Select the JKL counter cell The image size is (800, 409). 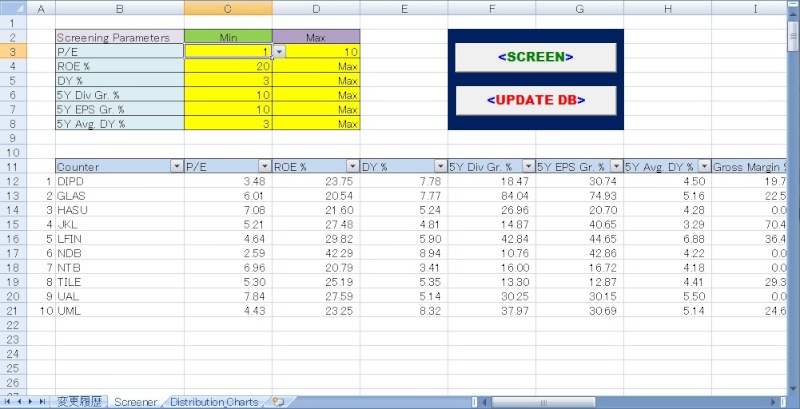(120, 224)
